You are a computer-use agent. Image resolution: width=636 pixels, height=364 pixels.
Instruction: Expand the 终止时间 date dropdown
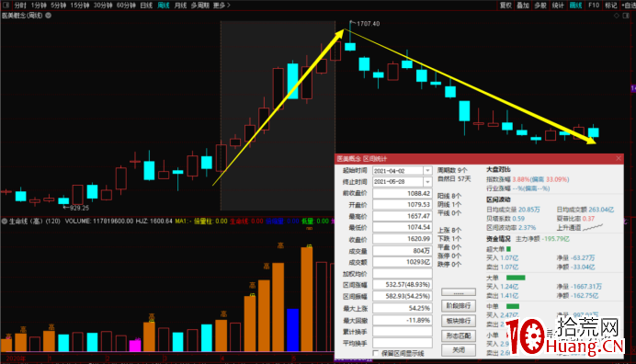point(427,182)
